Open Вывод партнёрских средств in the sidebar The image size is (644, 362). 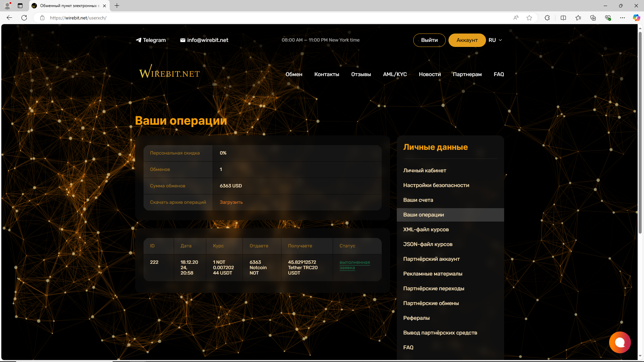pyautogui.click(x=440, y=333)
